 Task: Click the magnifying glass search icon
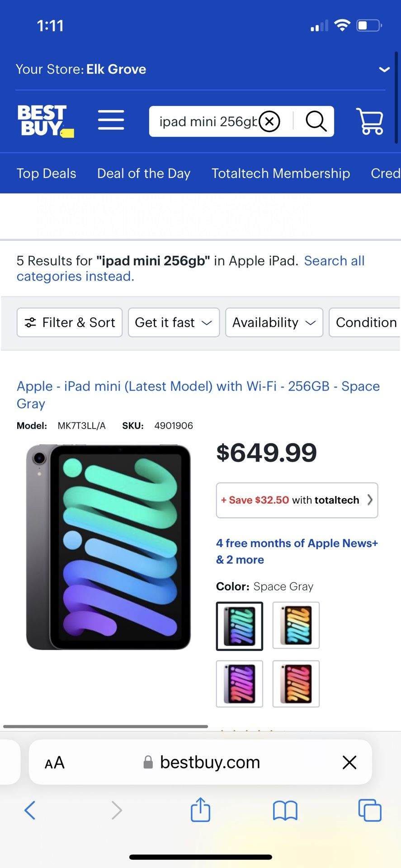316,121
